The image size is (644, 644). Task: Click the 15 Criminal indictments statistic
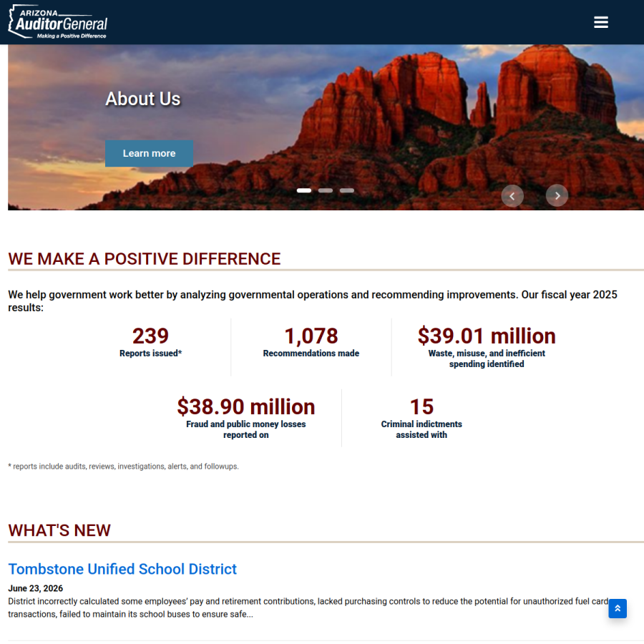pos(421,418)
